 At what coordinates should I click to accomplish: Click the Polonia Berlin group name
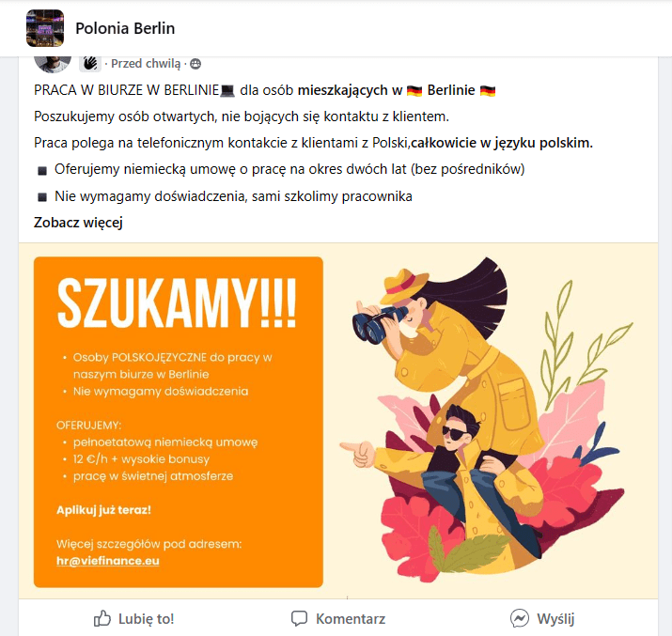[x=125, y=28]
